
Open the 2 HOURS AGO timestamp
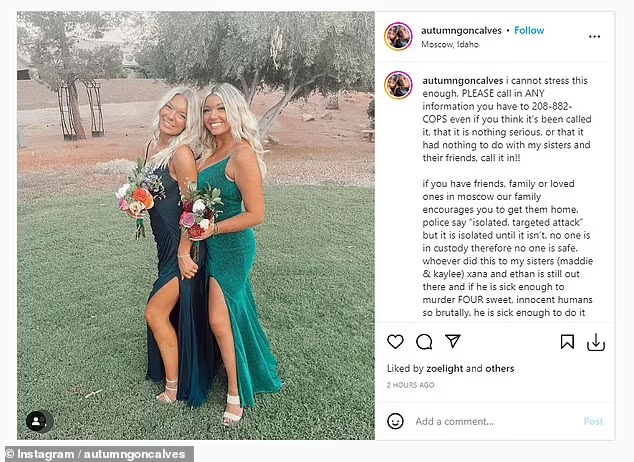(x=410, y=385)
